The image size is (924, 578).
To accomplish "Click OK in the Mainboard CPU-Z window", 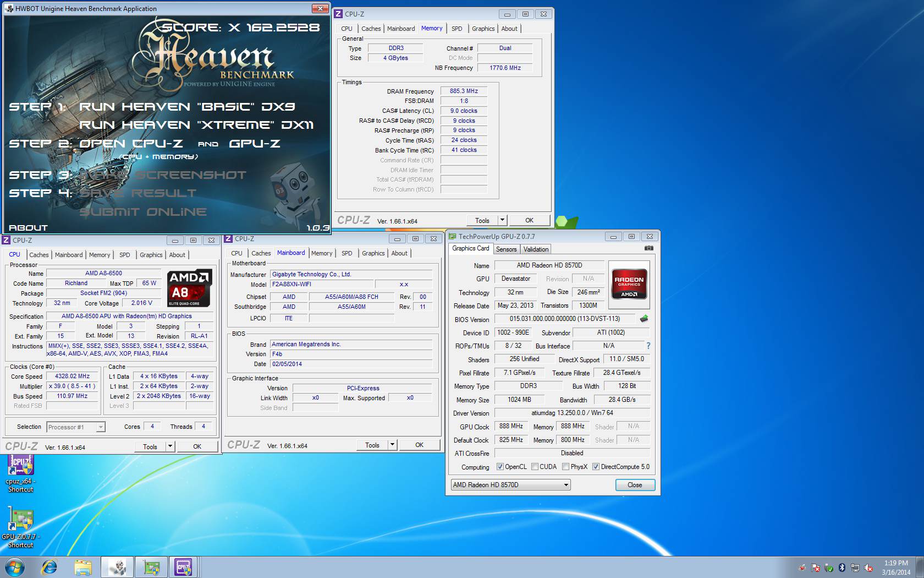I will 419,445.
